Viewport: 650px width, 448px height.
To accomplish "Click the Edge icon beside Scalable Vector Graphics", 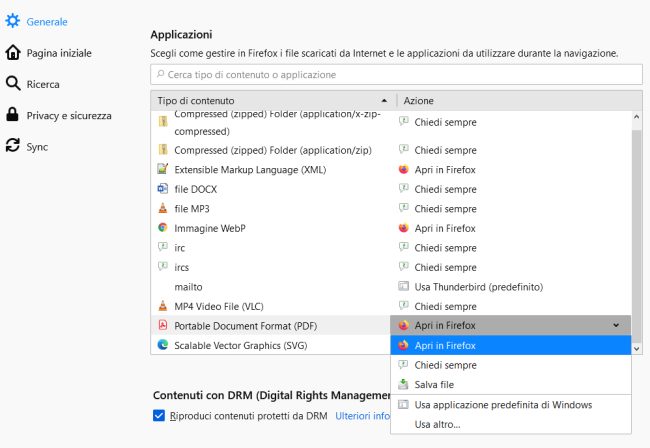I will tap(162, 345).
